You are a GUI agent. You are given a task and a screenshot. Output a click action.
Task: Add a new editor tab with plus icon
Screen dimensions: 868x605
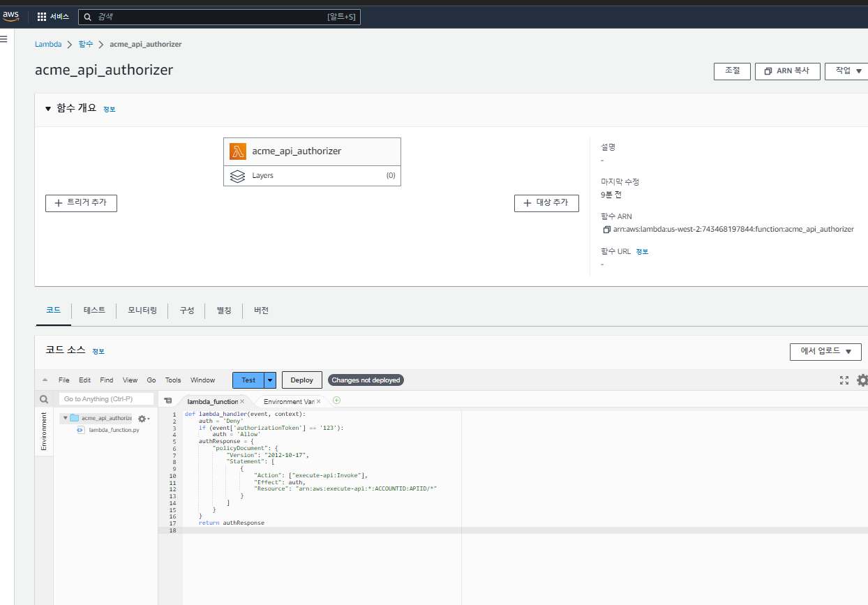tap(336, 401)
